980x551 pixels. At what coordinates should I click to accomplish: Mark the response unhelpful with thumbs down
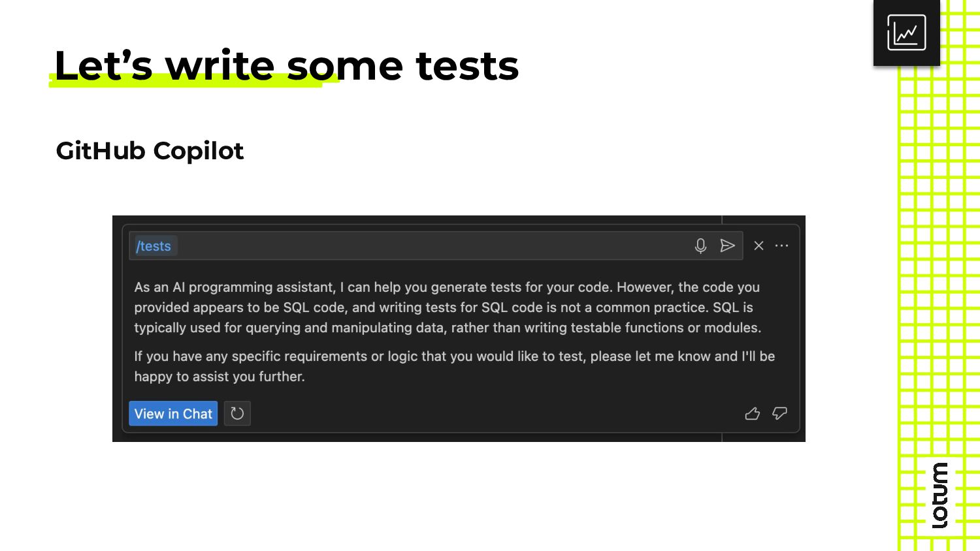(x=779, y=413)
